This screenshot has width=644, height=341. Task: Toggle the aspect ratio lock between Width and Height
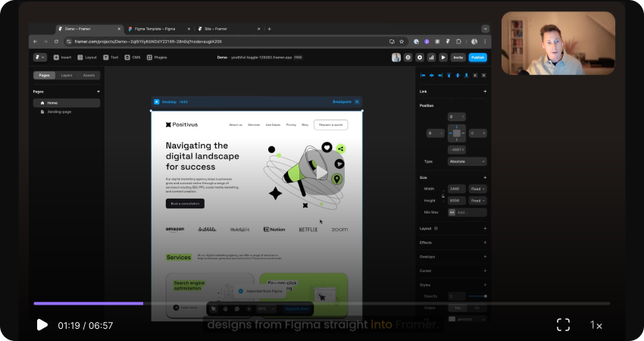point(442,196)
